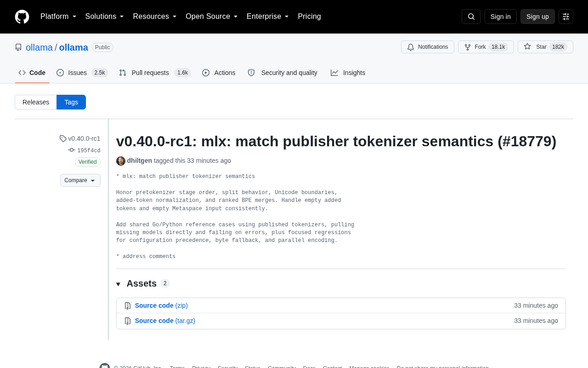Fork the ollama repository
The image size is (588, 368).
(486, 47)
